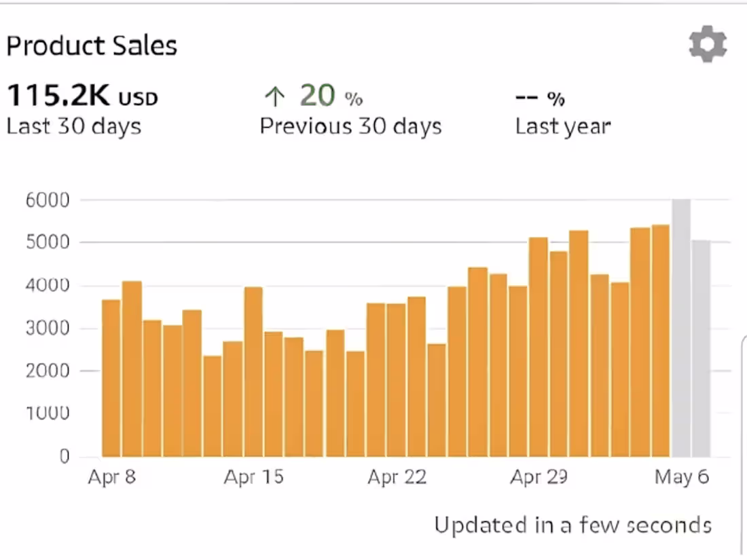Select the Product Sales title
Image resolution: width=747 pixels, height=560 pixels.
point(92,45)
